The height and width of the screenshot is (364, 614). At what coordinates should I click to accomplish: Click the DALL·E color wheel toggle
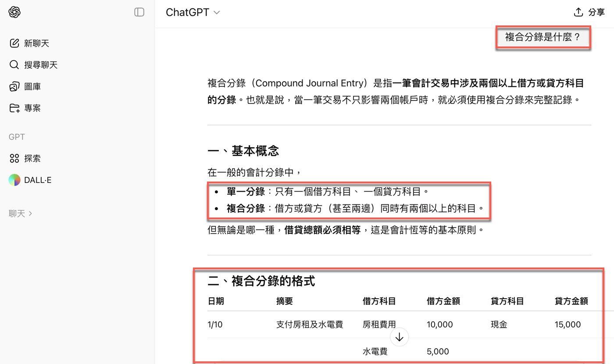pyautogui.click(x=14, y=180)
